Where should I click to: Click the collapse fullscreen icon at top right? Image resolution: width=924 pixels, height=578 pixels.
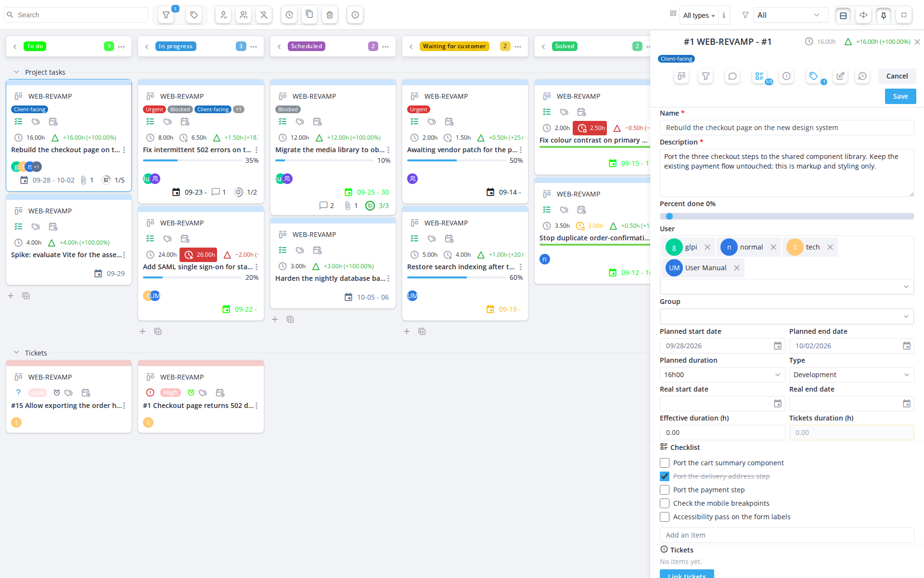(x=904, y=15)
